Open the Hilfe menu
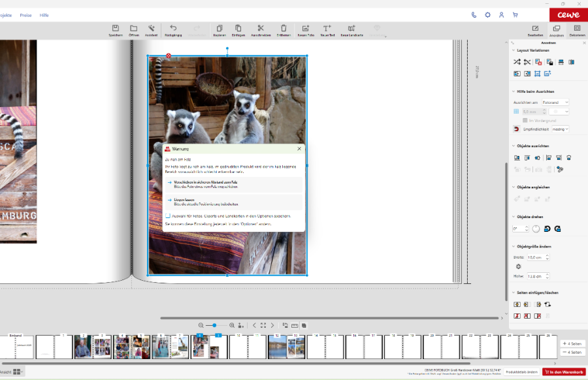The width and height of the screenshot is (588, 380). pos(44,14)
